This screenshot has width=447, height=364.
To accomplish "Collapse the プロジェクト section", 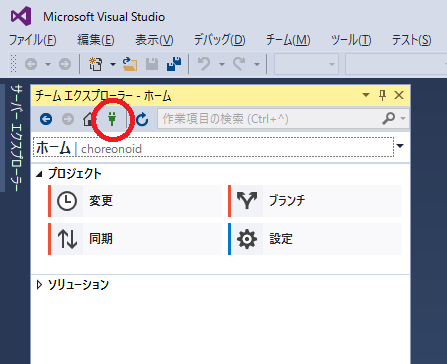I will coord(39,174).
